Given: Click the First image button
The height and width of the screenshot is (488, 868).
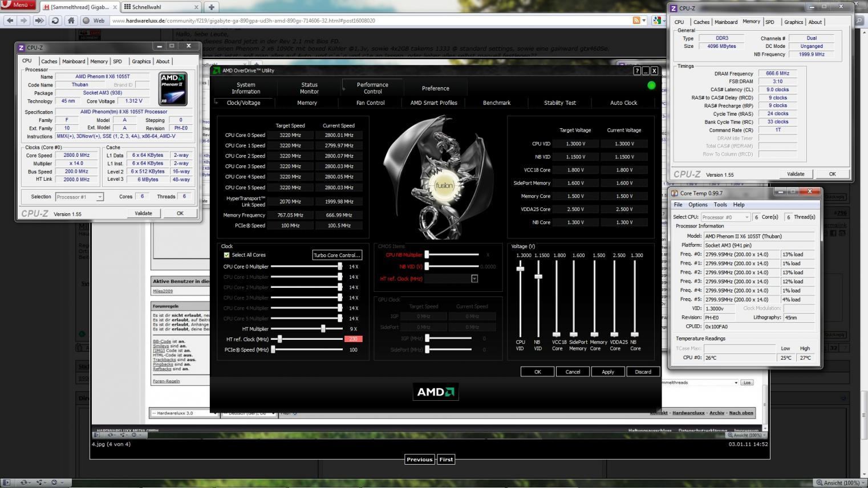Looking at the screenshot, I should [x=446, y=459].
